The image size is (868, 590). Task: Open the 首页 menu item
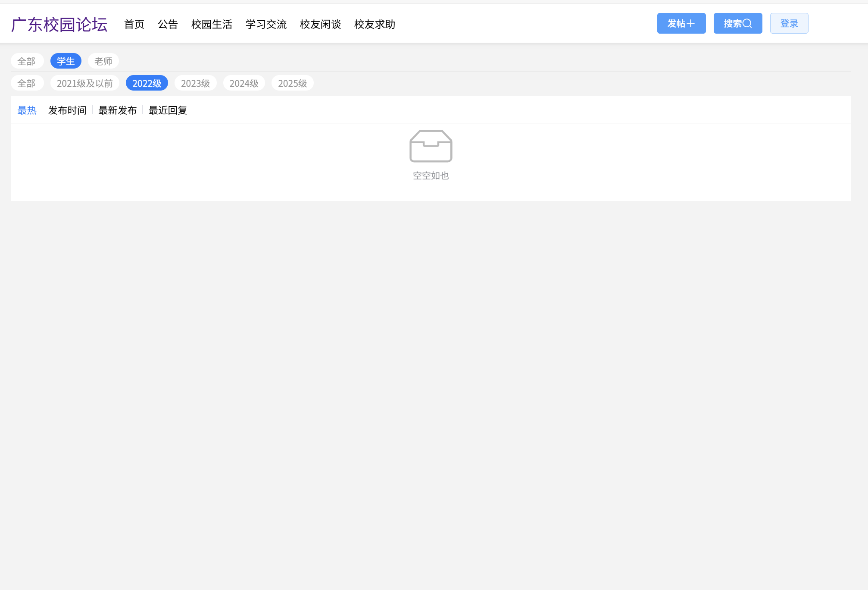[x=134, y=25]
